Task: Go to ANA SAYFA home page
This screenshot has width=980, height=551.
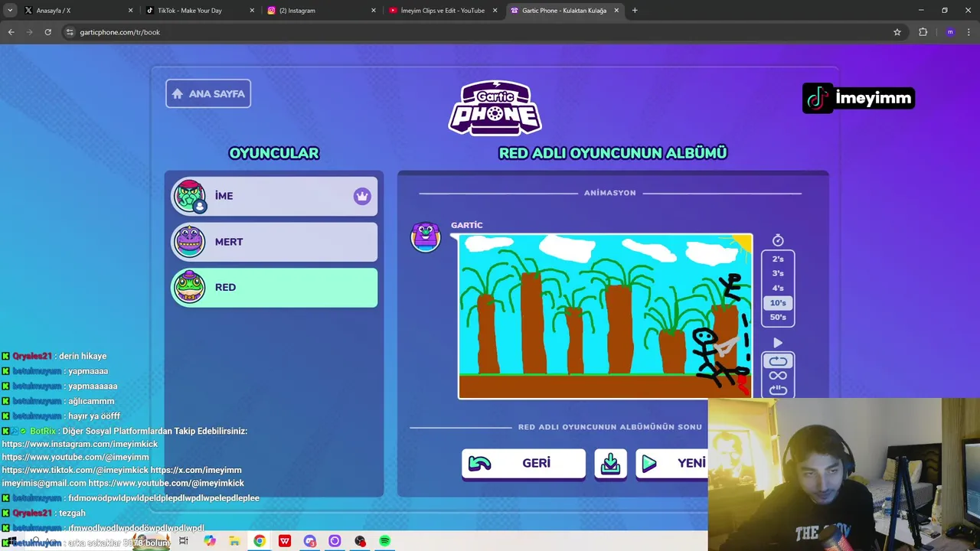Action: point(208,93)
